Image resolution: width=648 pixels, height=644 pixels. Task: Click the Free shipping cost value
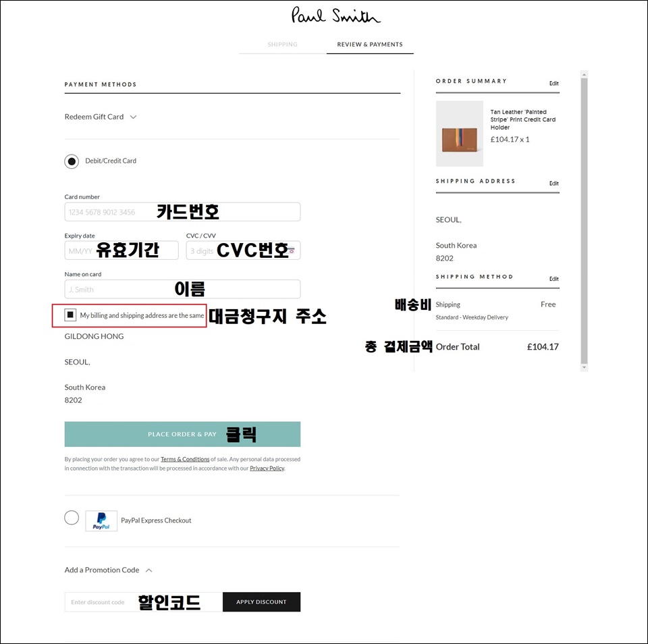[548, 304]
